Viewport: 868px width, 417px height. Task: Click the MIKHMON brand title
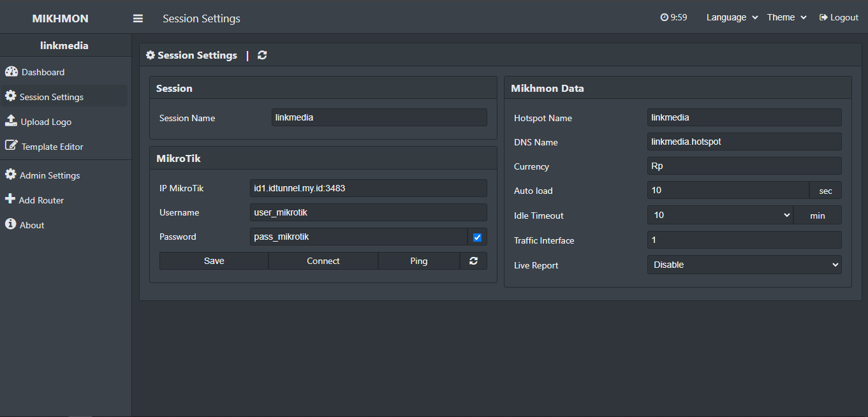pos(60,18)
